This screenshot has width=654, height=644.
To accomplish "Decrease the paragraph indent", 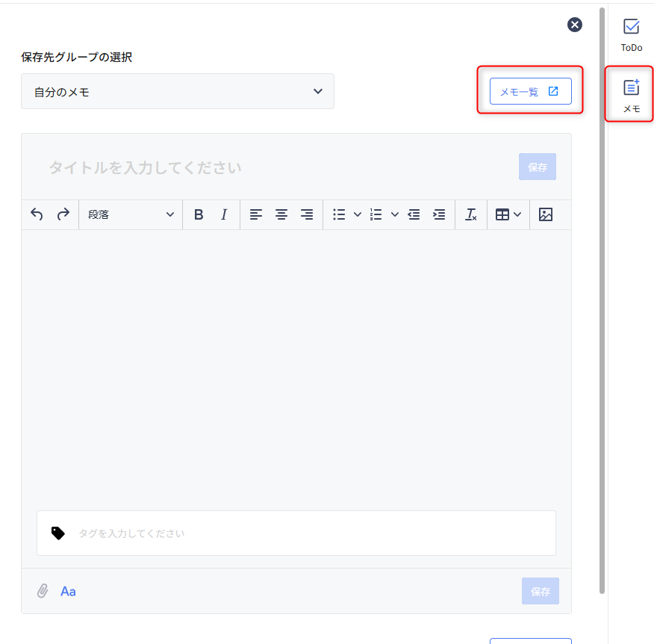I will [414, 214].
